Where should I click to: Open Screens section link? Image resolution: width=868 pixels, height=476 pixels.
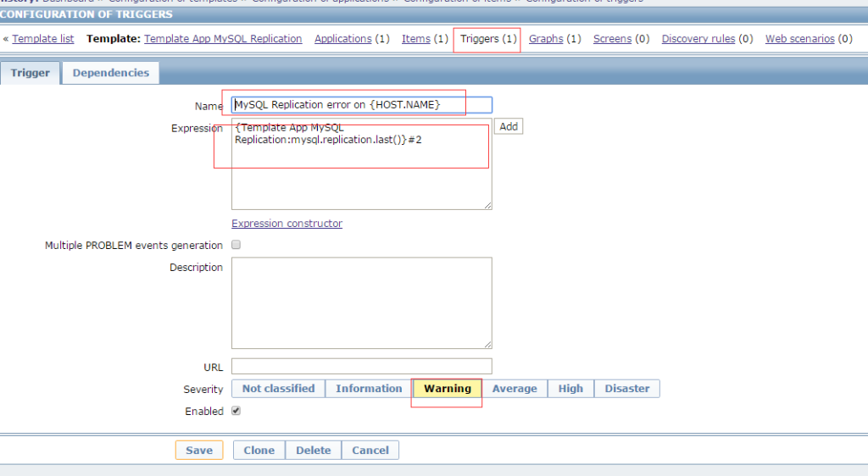click(612, 39)
